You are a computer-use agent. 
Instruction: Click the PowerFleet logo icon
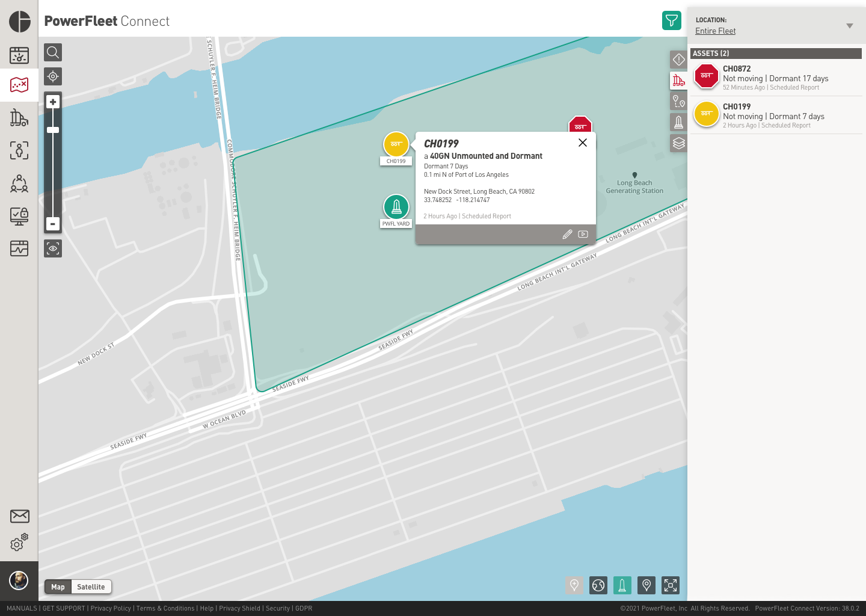click(20, 21)
